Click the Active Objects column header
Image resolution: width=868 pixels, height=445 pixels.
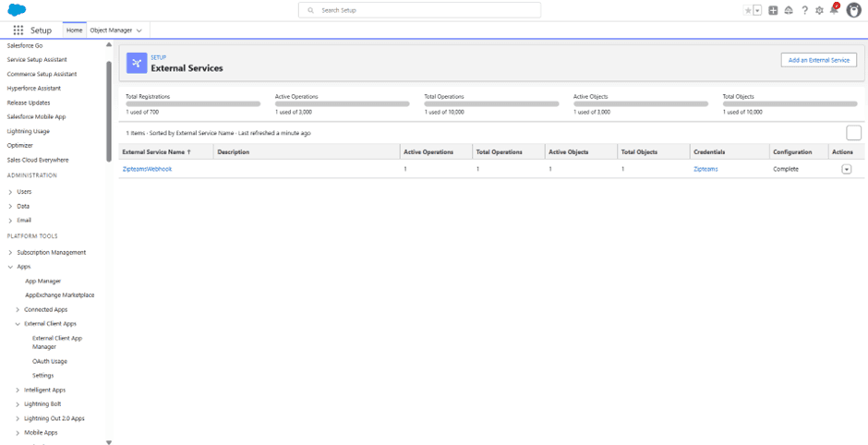point(581,151)
